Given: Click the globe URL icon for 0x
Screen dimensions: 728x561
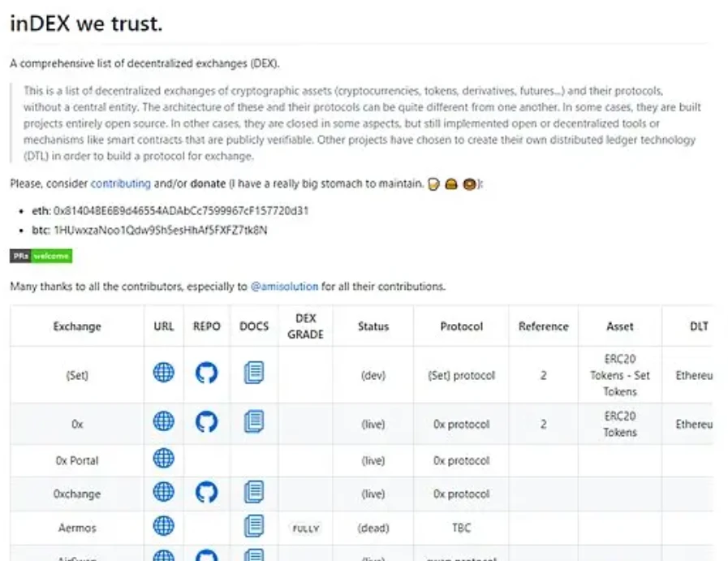Looking at the screenshot, I should [x=164, y=421].
